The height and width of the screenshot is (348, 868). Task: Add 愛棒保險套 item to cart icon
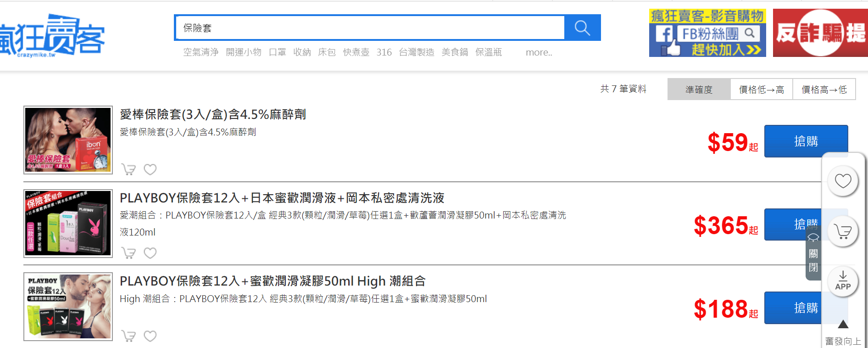(x=128, y=169)
